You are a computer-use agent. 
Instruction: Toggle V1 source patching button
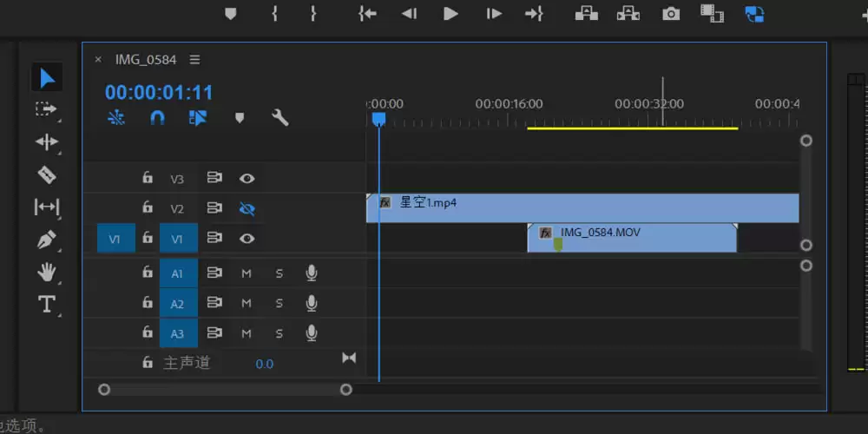click(x=116, y=238)
